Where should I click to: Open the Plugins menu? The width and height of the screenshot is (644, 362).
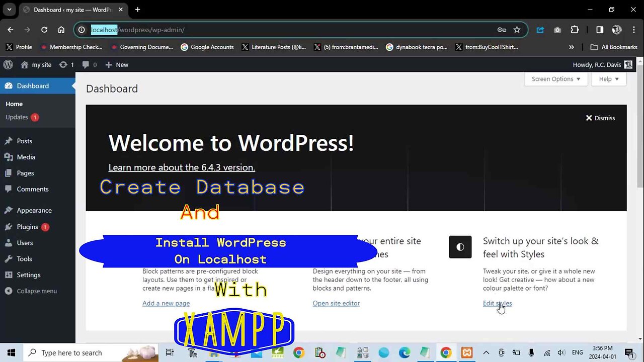27,227
